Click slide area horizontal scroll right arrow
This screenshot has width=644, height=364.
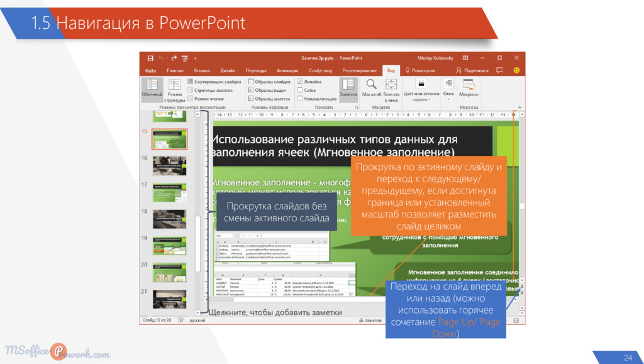(516, 300)
